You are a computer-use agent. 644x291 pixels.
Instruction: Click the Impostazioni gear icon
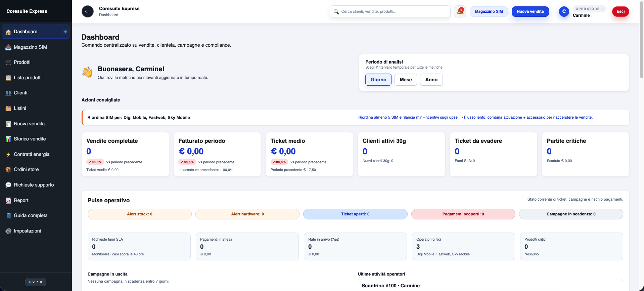point(8,231)
